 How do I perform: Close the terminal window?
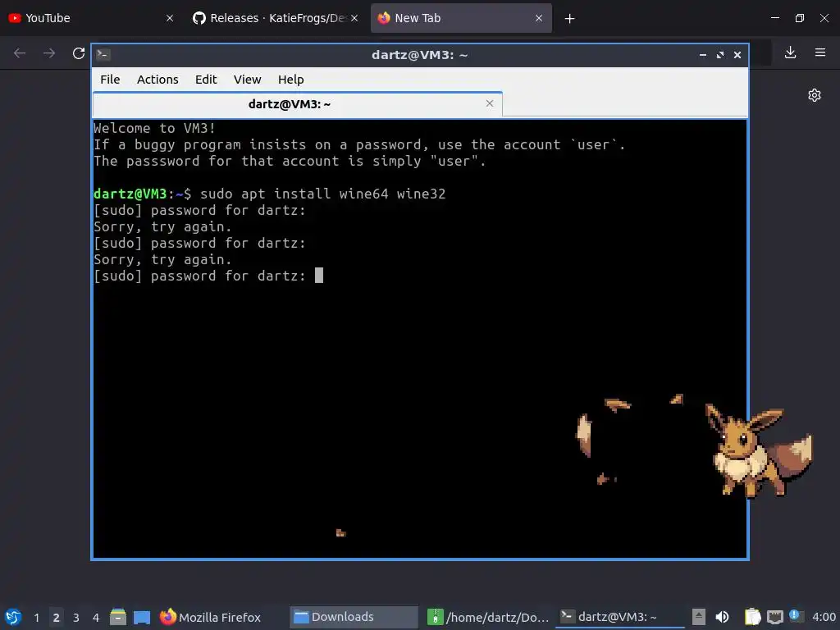737,55
